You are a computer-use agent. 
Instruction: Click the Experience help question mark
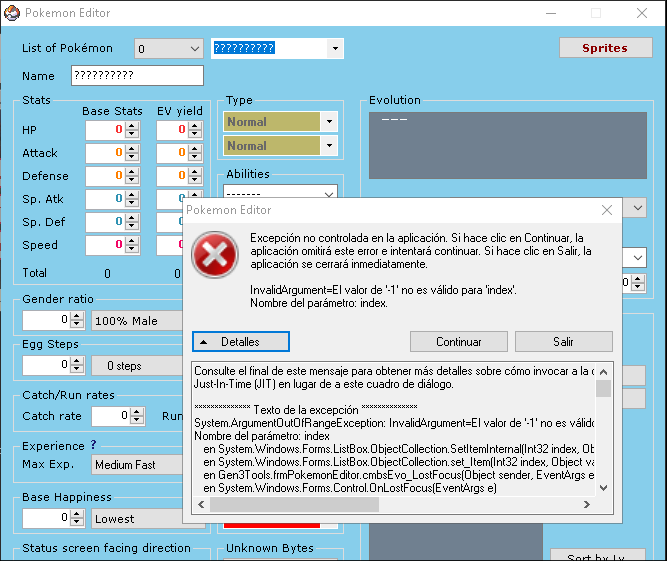pyautogui.click(x=94, y=445)
